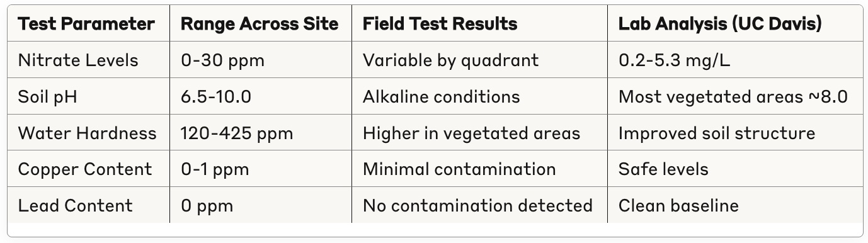
Task: Click the Range Across Site header
Action: (260, 24)
